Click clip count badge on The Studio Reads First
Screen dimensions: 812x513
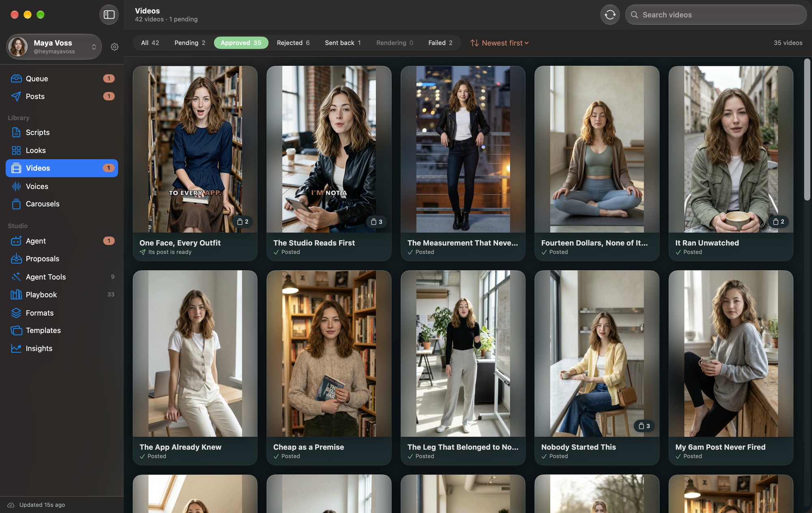coord(377,222)
